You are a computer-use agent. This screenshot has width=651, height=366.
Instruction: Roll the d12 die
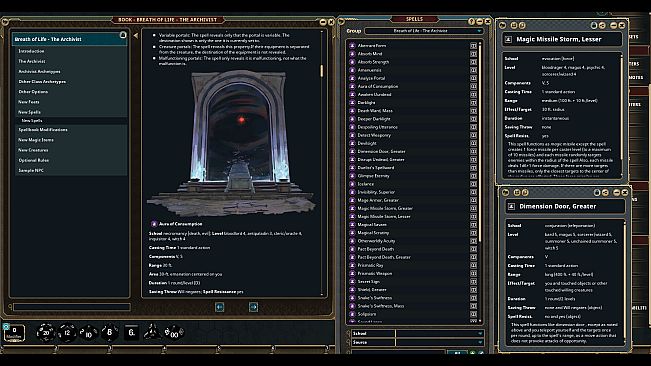tap(67, 332)
